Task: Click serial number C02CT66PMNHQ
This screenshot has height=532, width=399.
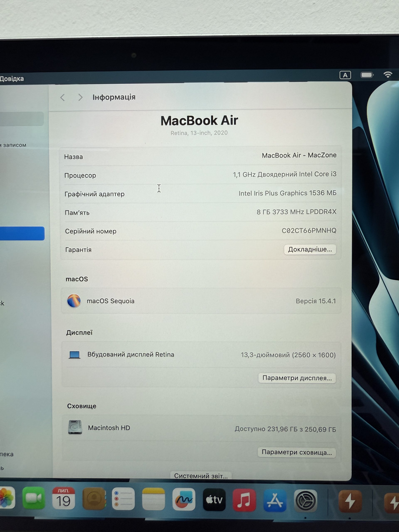Action: [x=309, y=230]
